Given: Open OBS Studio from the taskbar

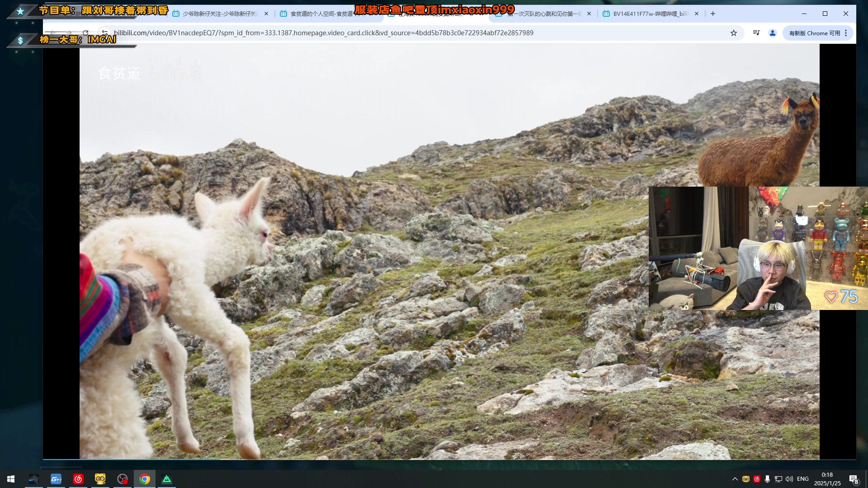Looking at the screenshot, I should tap(123, 479).
